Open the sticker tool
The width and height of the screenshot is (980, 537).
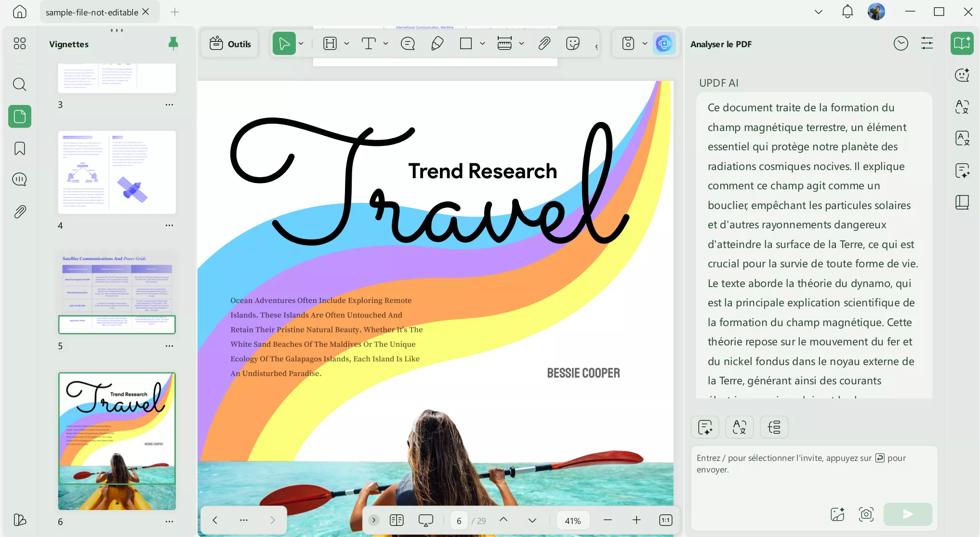pos(573,44)
